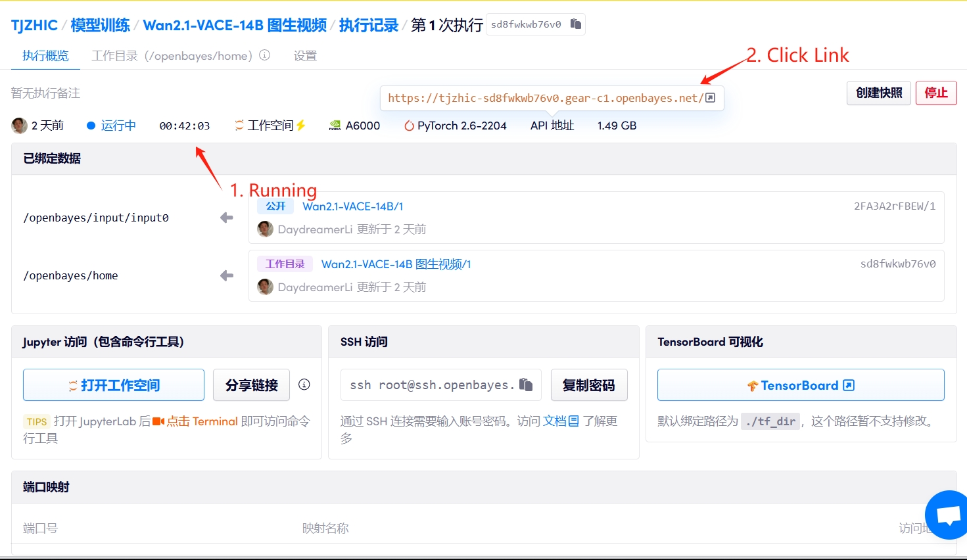This screenshot has width=967, height=560.
Task: Switch to the 执行概览 tab
Action: [x=45, y=56]
